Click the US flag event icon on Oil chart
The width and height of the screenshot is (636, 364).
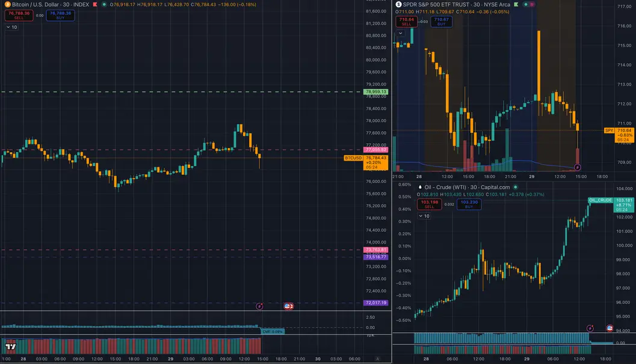pyautogui.click(x=610, y=328)
